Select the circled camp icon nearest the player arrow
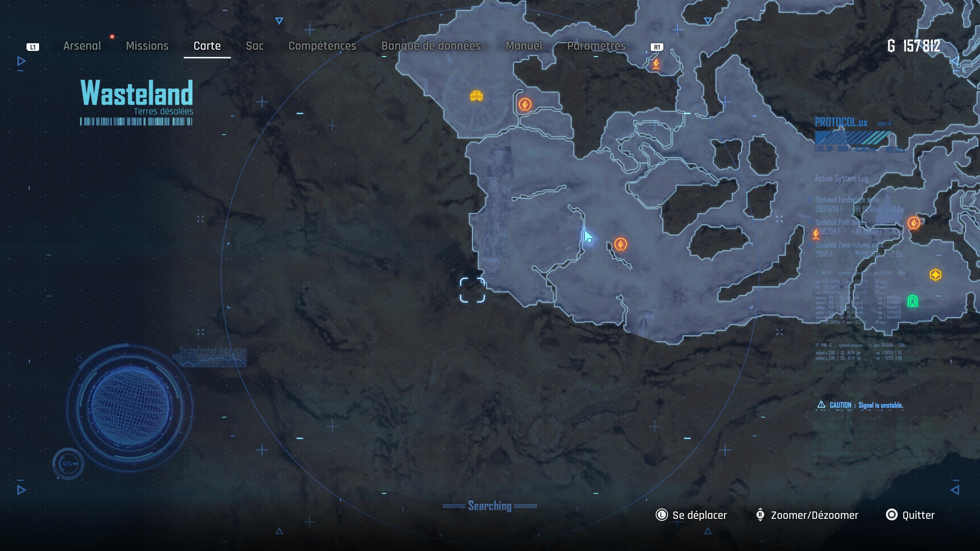 pos(620,244)
